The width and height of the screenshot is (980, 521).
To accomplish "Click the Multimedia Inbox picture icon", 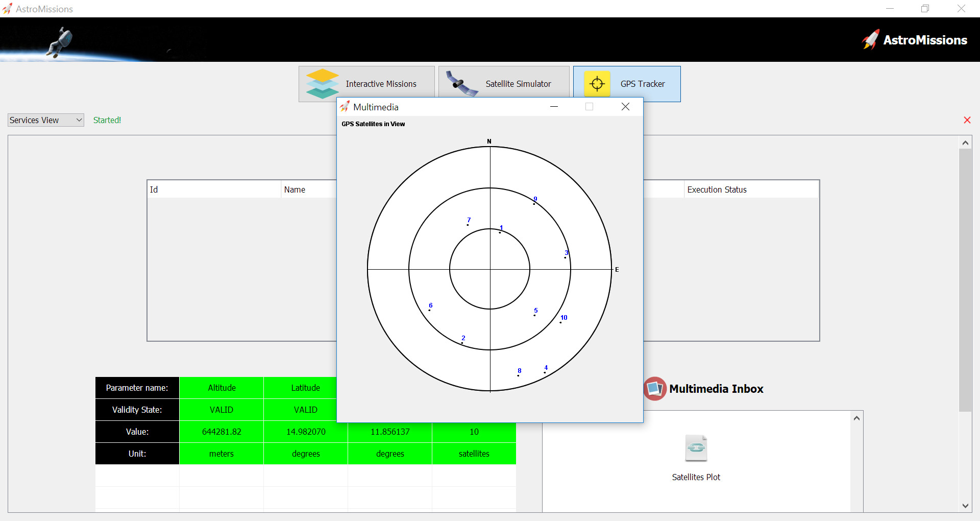I will pos(655,389).
